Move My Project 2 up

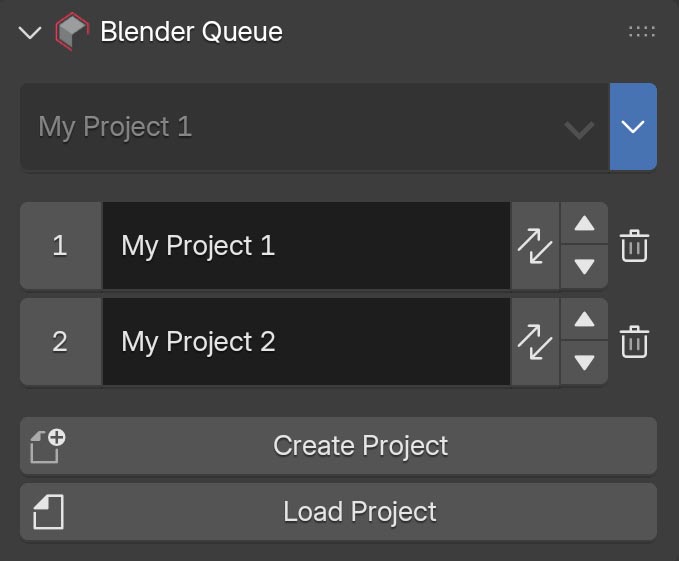point(584,321)
